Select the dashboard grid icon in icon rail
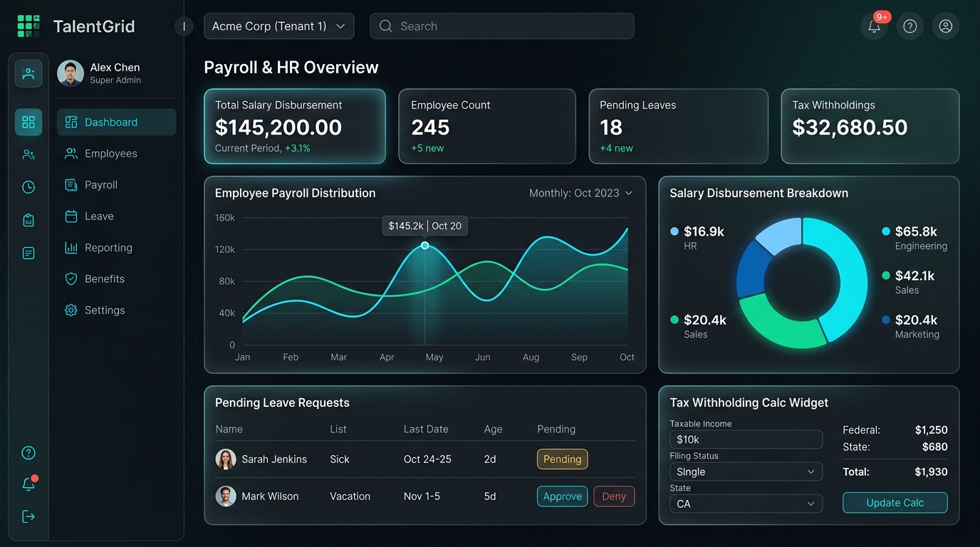 [28, 122]
